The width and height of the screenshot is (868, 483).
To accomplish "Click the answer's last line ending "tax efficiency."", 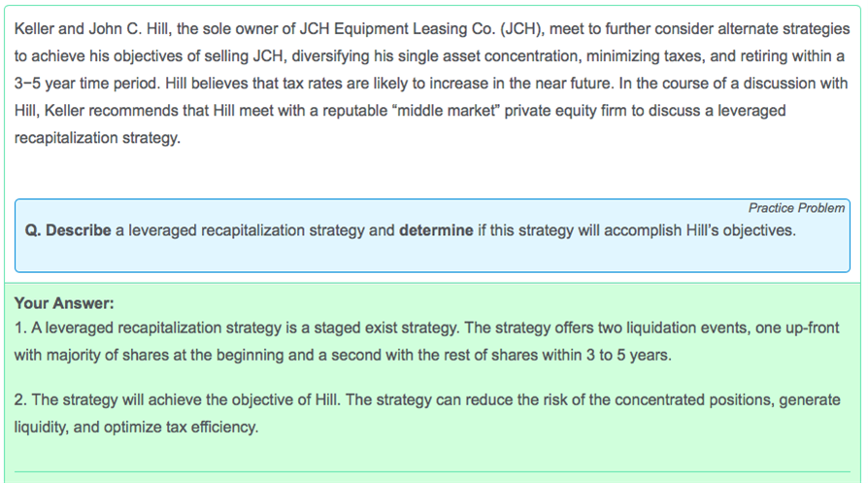I will pyautogui.click(x=136, y=428).
